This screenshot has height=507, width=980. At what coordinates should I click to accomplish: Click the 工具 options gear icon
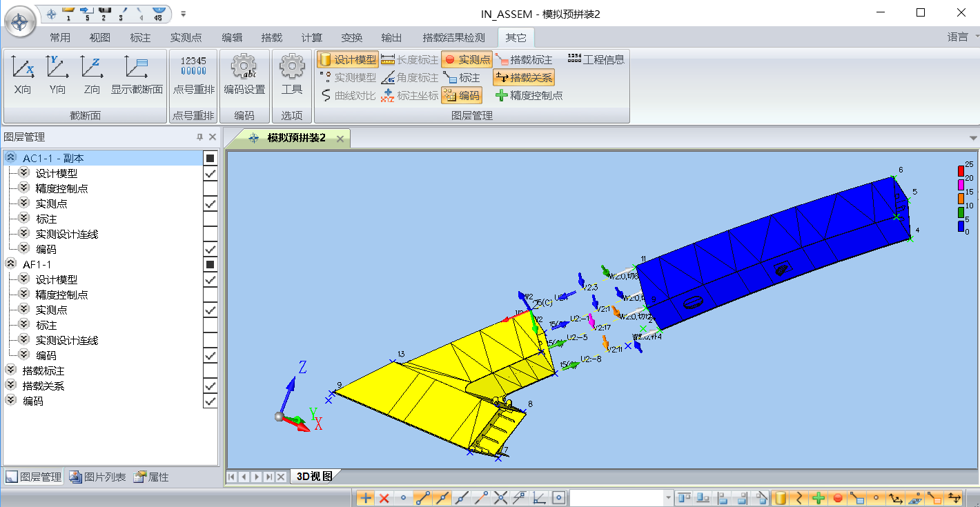pos(292,74)
